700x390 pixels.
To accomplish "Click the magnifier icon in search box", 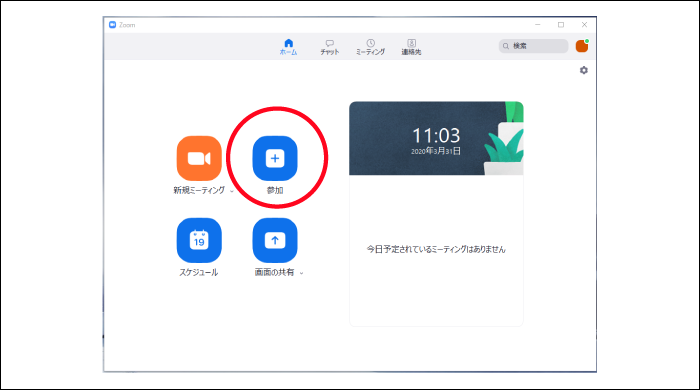I will point(506,46).
